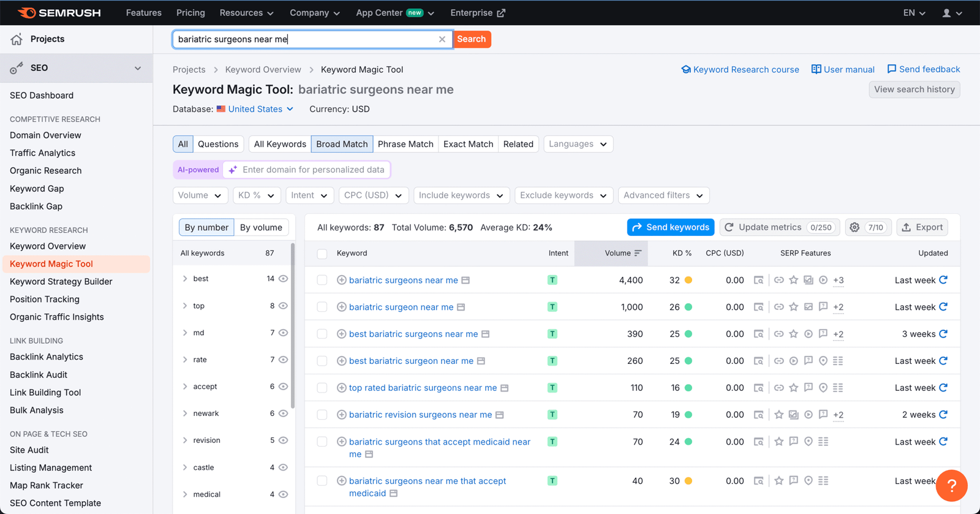View SERP icon for bariatric surgeon near me
Screen dimensions: 980x514
758,307
